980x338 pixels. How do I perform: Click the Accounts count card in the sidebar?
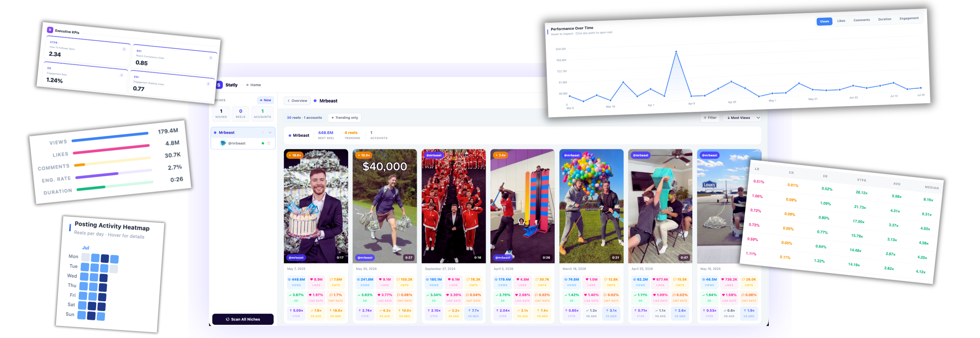pyautogui.click(x=262, y=114)
